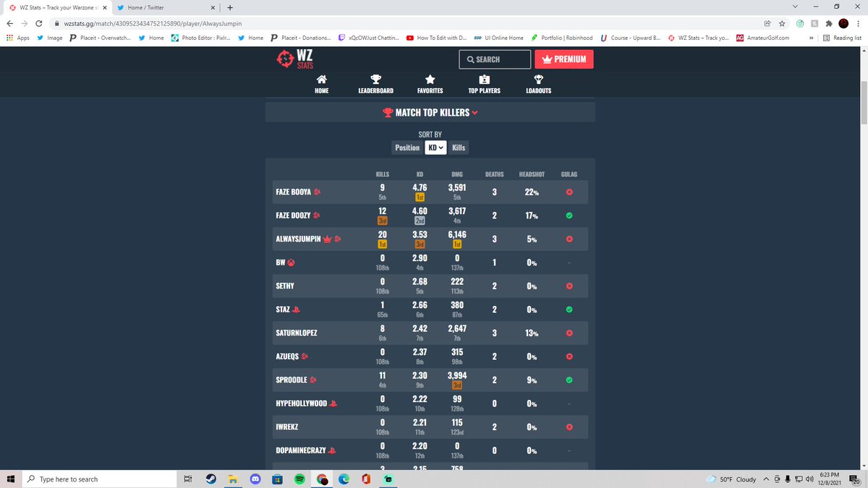Bookmark this page with the star icon
The width and height of the screenshot is (868, 488).
tap(781, 23)
